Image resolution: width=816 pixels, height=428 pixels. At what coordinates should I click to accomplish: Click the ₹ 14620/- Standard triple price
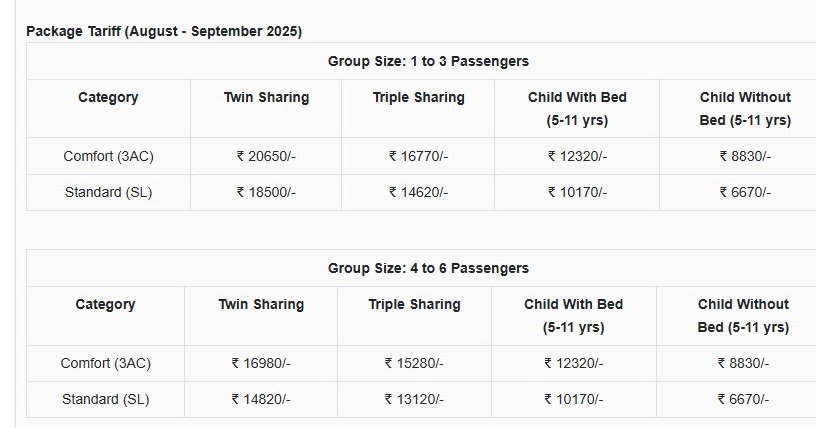[x=418, y=192]
